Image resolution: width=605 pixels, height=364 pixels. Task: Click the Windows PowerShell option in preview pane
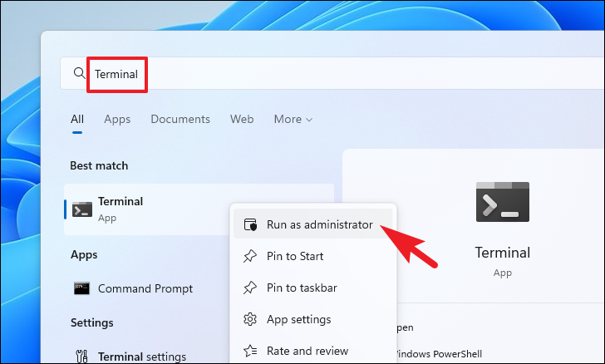[439, 354]
